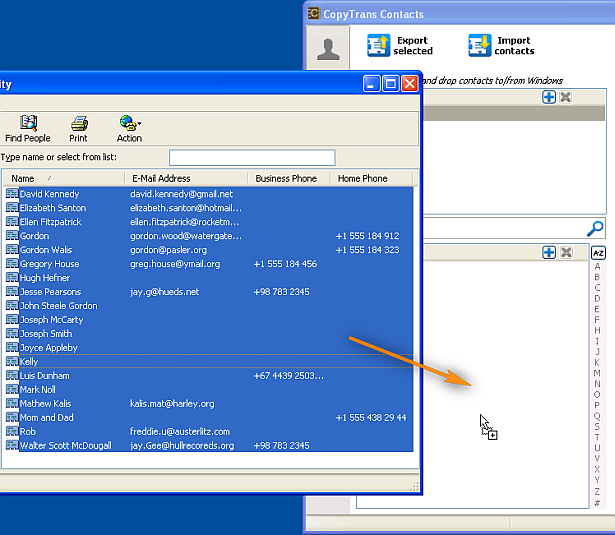This screenshot has width=615, height=535.
Task: Toggle the A-Z sort button
Action: 598,253
